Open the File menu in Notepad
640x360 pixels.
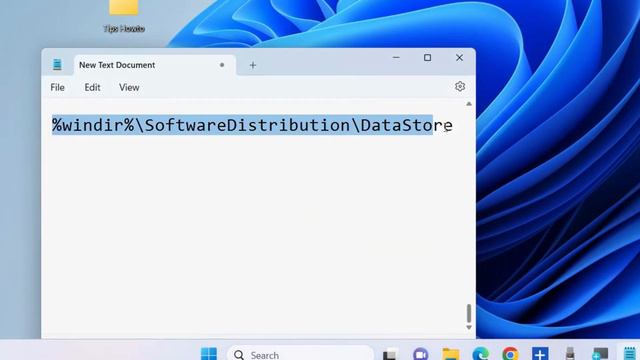point(57,87)
